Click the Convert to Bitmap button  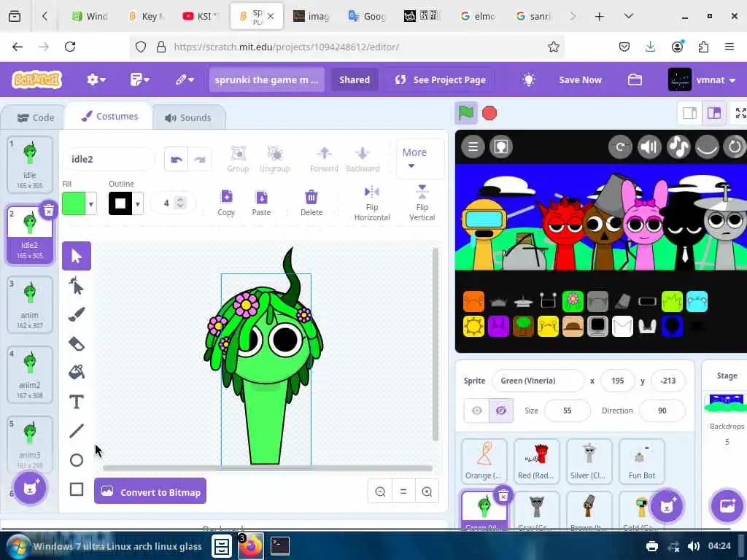point(150,491)
